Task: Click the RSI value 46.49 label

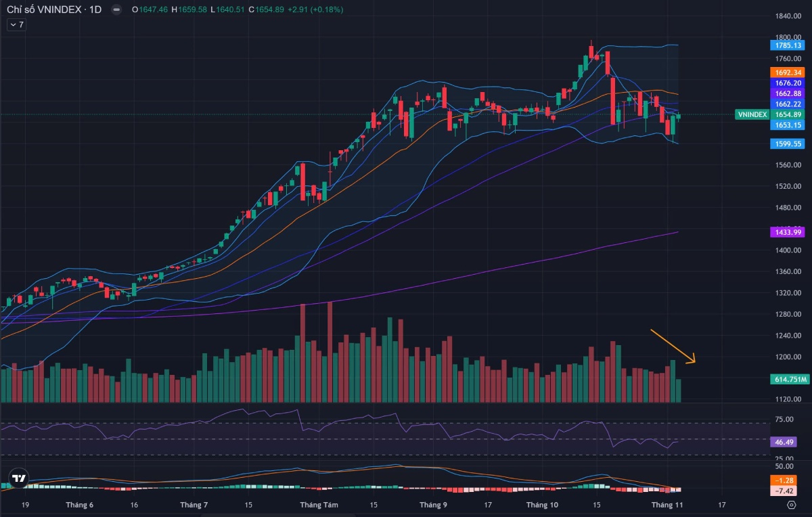Action: [x=782, y=442]
